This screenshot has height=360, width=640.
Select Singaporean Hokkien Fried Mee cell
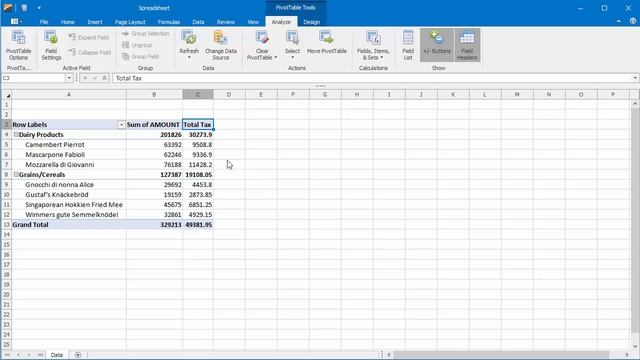click(69, 204)
